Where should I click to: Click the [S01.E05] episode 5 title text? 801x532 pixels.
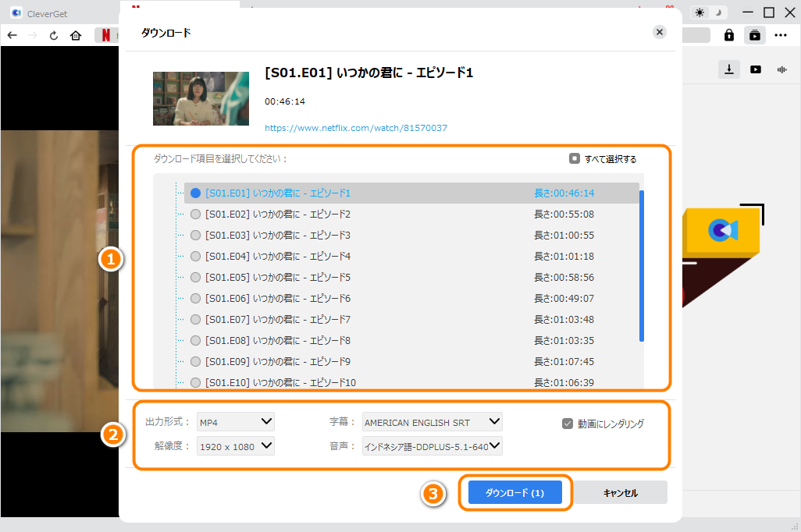[278, 277]
